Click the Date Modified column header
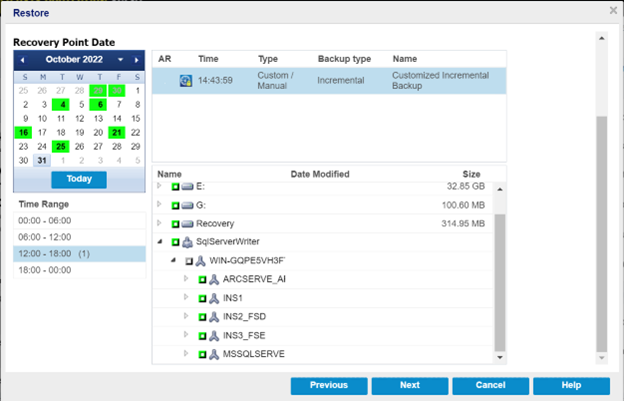Viewport: 624px width, 401px height. (320, 174)
